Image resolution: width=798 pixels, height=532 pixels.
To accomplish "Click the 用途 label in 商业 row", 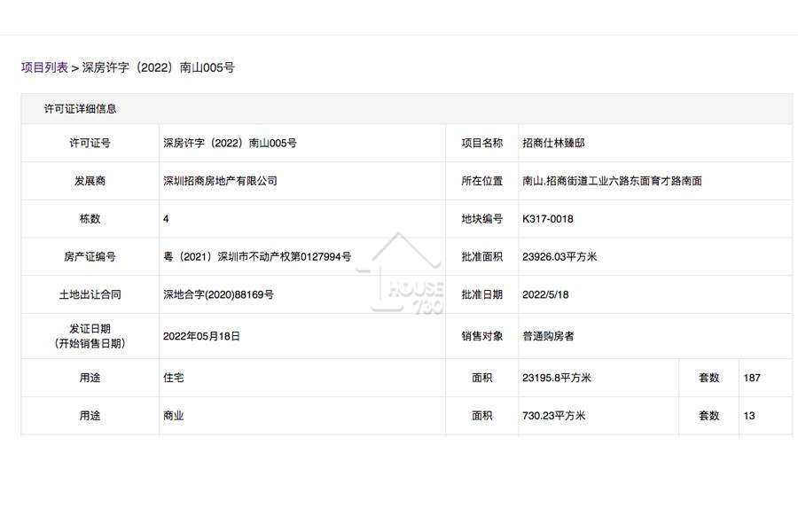I will [x=90, y=416].
